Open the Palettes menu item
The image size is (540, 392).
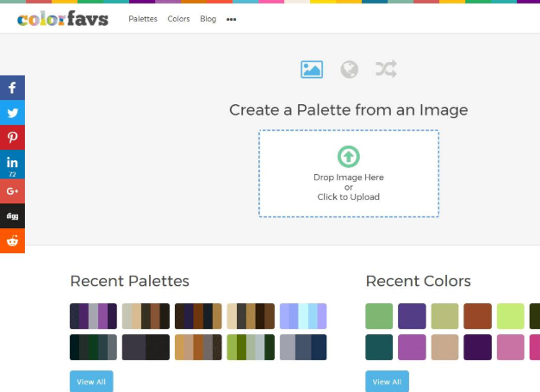tap(143, 19)
